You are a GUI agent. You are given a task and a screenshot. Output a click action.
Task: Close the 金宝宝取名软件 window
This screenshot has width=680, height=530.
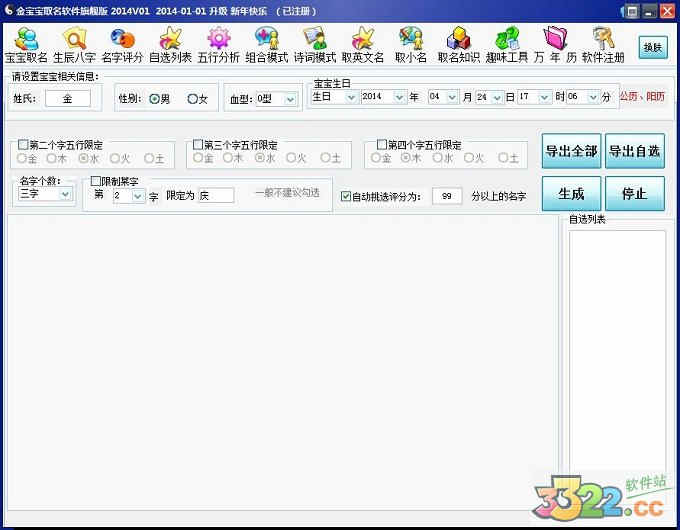(667, 11)
